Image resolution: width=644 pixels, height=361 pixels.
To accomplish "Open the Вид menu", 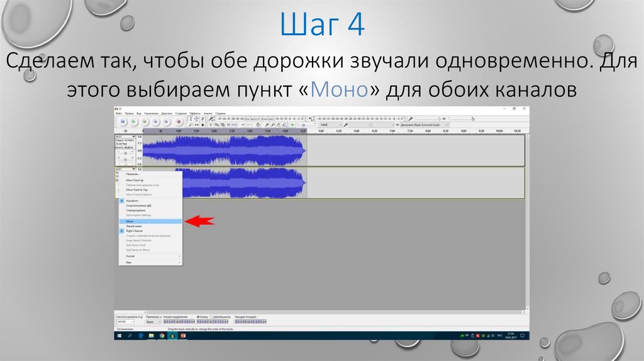I will (x=139, y=113).
